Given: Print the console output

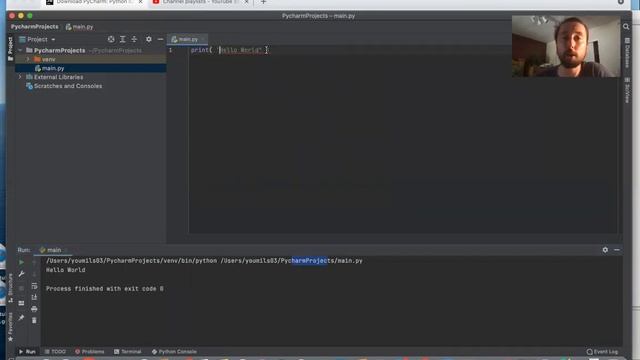Looking at the screenshot, I should (x=34, y=309).
